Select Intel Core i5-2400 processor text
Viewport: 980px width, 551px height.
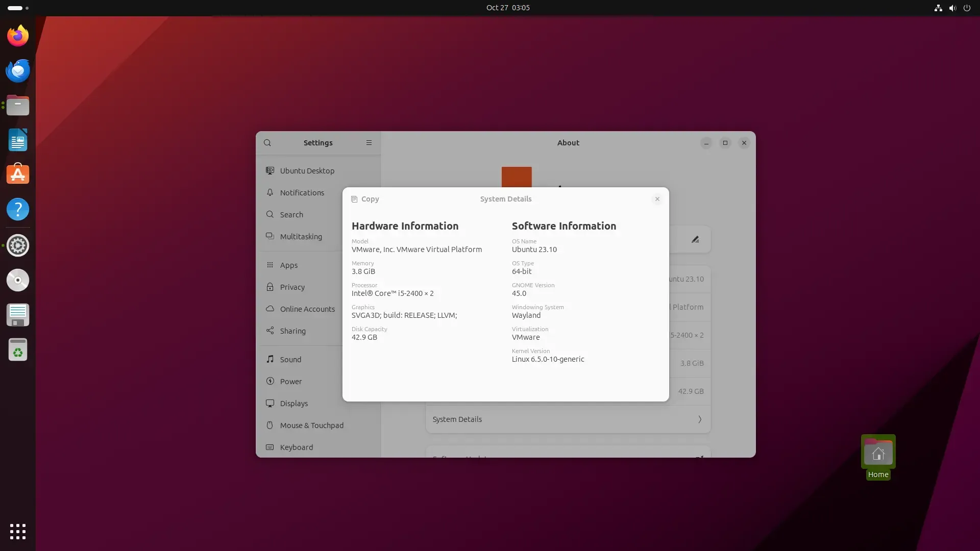click(393, 293)
